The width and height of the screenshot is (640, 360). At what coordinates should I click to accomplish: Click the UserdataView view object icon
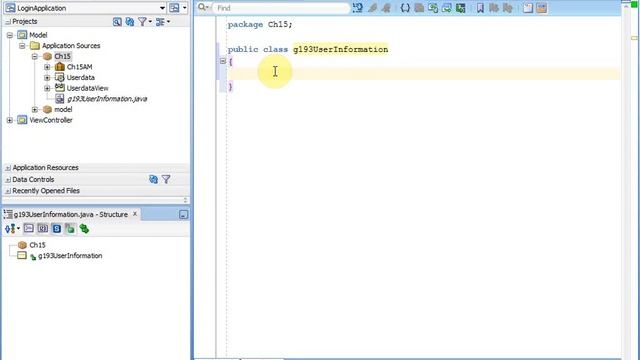[x=60, y=88]
